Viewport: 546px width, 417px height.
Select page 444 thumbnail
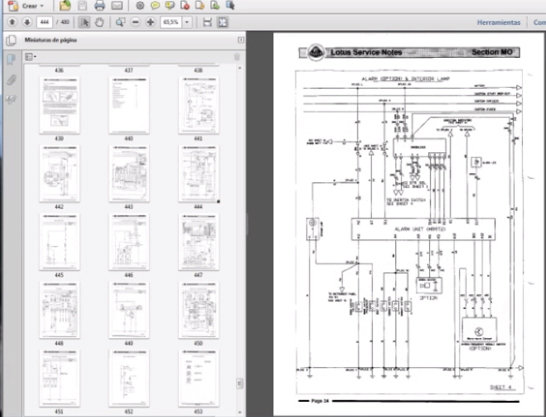coord(198,174)
